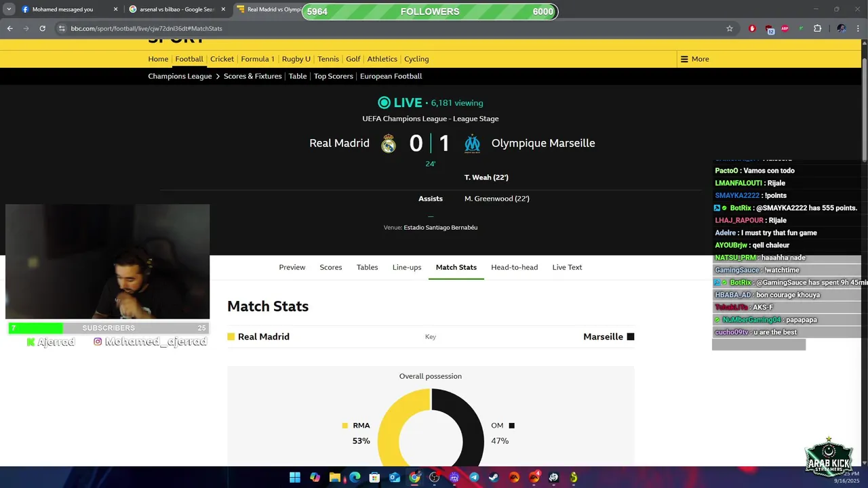Switch to OBS Studio in the taskbar
Screen dimensions: 868x488
[x=435, y=477]
